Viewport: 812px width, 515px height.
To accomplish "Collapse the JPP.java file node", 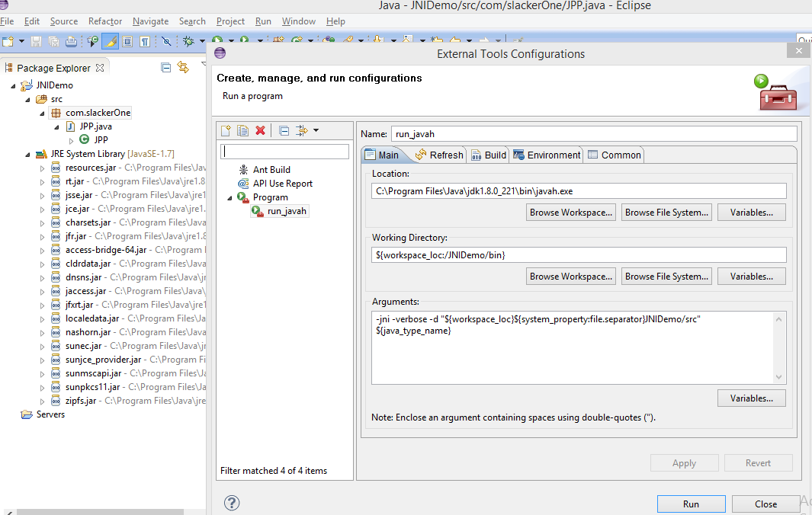I will [x=57, y=127].
